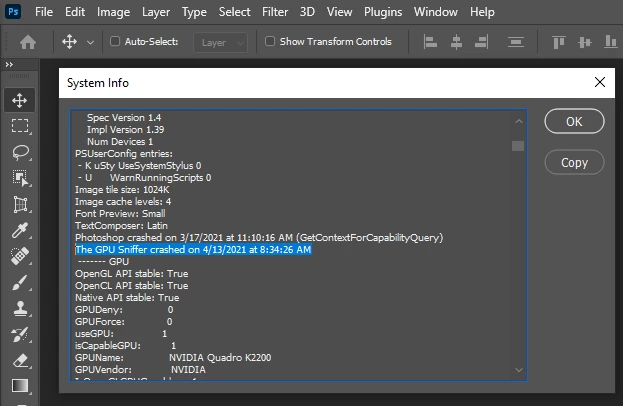623x406 pixels.
Task: Open the View menu
Action: (x=339, y=12)
